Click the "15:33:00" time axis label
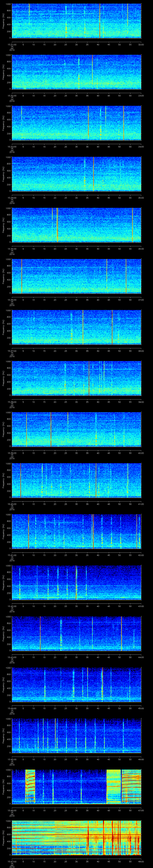Viewport: 153px width, 868px height. click(12, 147)
